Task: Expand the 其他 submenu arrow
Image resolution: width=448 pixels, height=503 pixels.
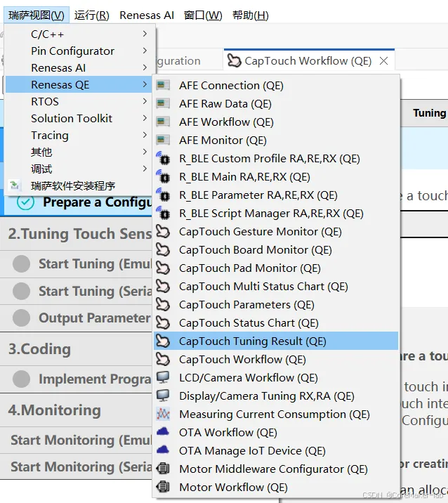Action: (145, 152)
